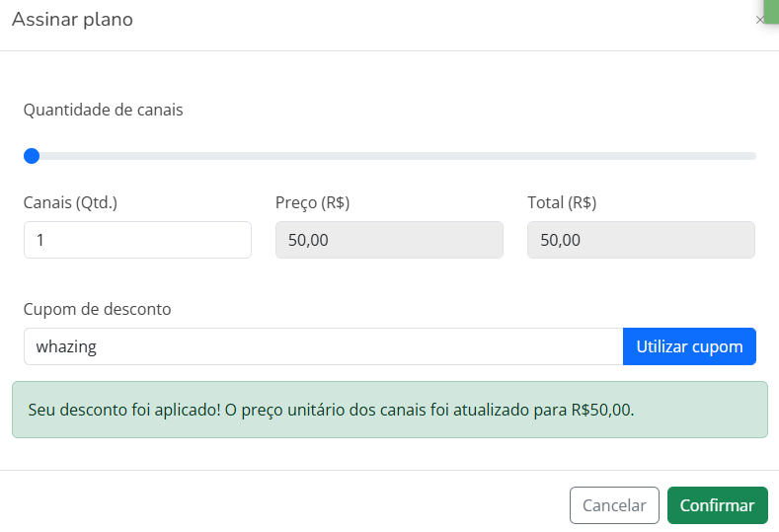Click the Preço (R$) label
The image size is (779, 532).
313,203
